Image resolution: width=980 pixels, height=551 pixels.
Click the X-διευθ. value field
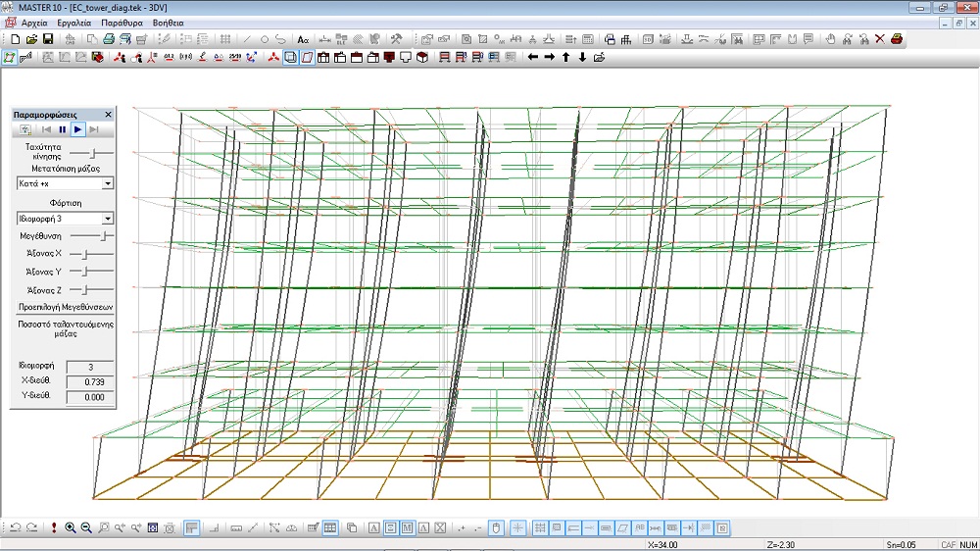click(x=89, y=381)
